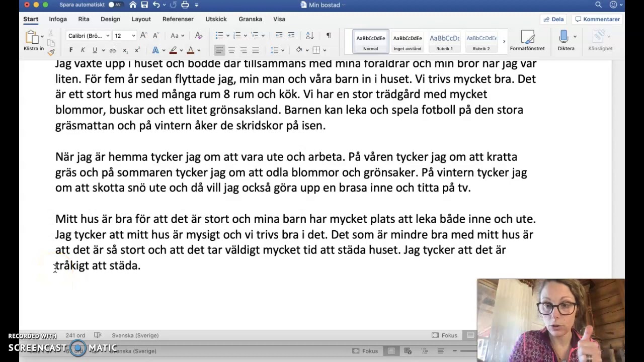644x362 pixels.
Task: Open the font size dropdown showing 12
Action: click(x=133, y=36)
